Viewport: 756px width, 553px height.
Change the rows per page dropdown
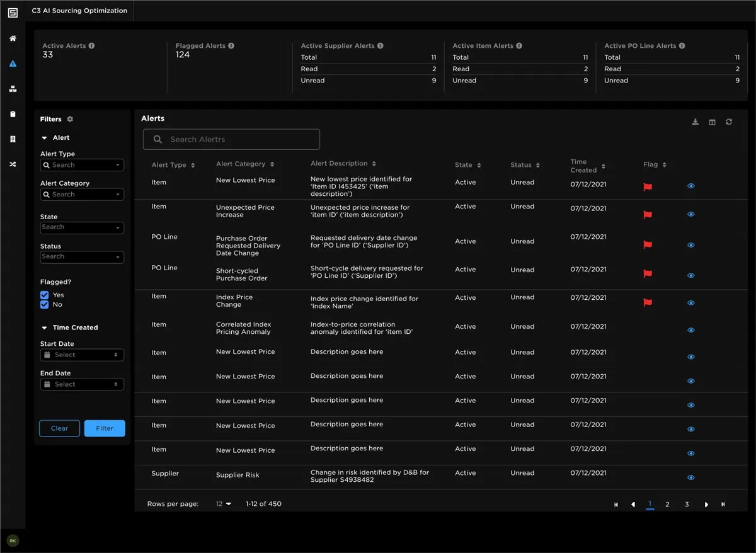tap(224, 504)
